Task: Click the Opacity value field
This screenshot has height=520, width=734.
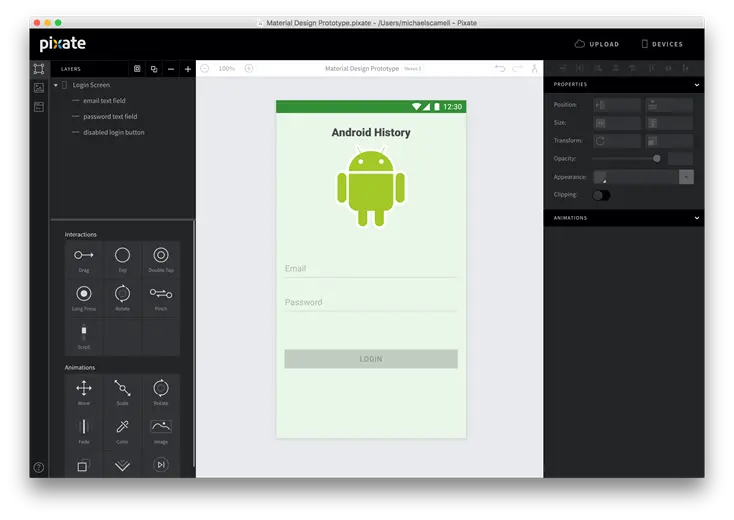Action: tap(681, 159)
